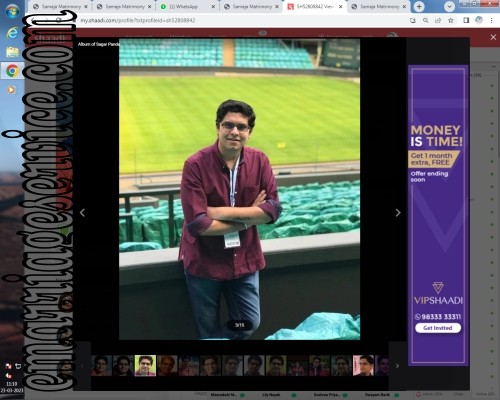This screenshot has width=500, height=400.
Task: Close the photo album overlay
Action: click(493, 37)
